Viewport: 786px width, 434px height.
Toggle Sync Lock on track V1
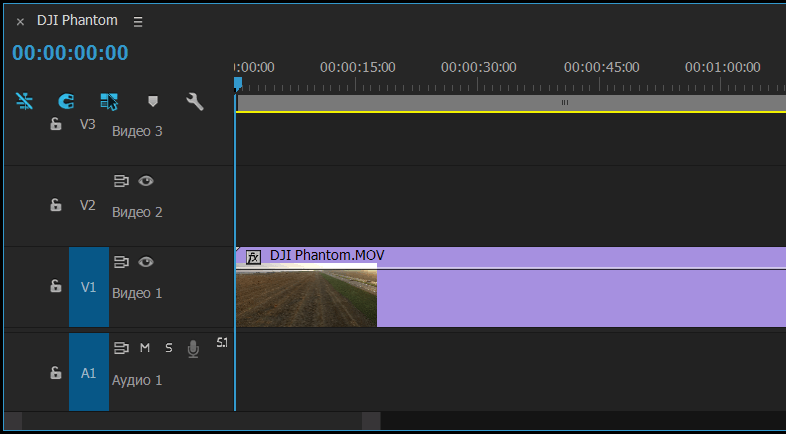(121, 262)
